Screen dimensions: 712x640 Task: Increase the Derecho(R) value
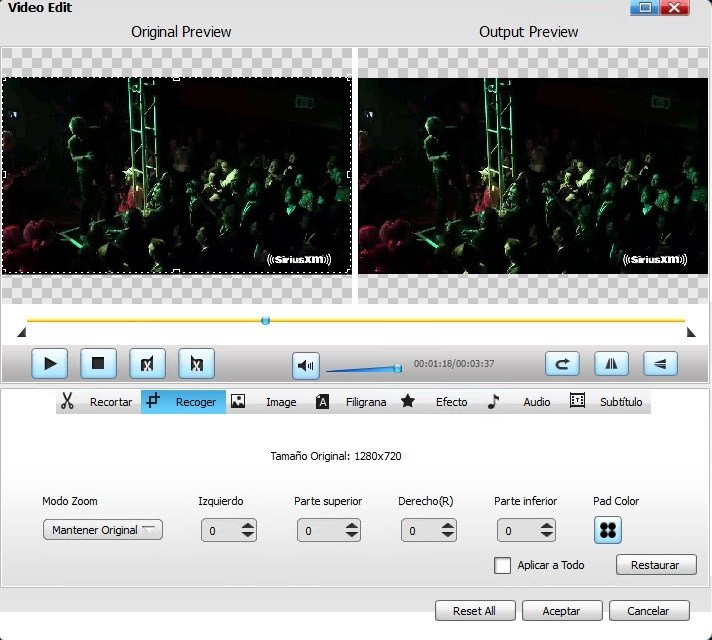click(x=448, y=526)
